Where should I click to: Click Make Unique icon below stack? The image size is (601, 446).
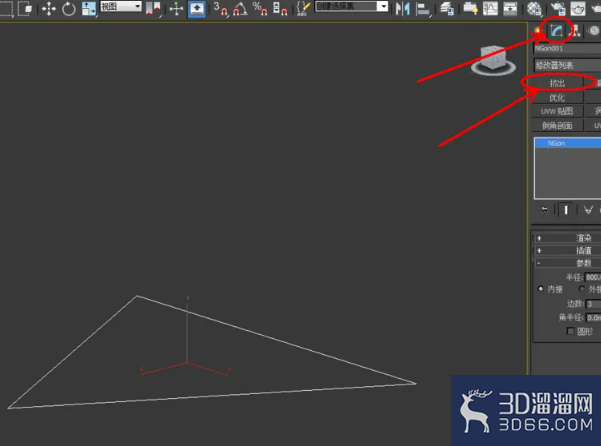pyautogui.click(x=588, y=210)
